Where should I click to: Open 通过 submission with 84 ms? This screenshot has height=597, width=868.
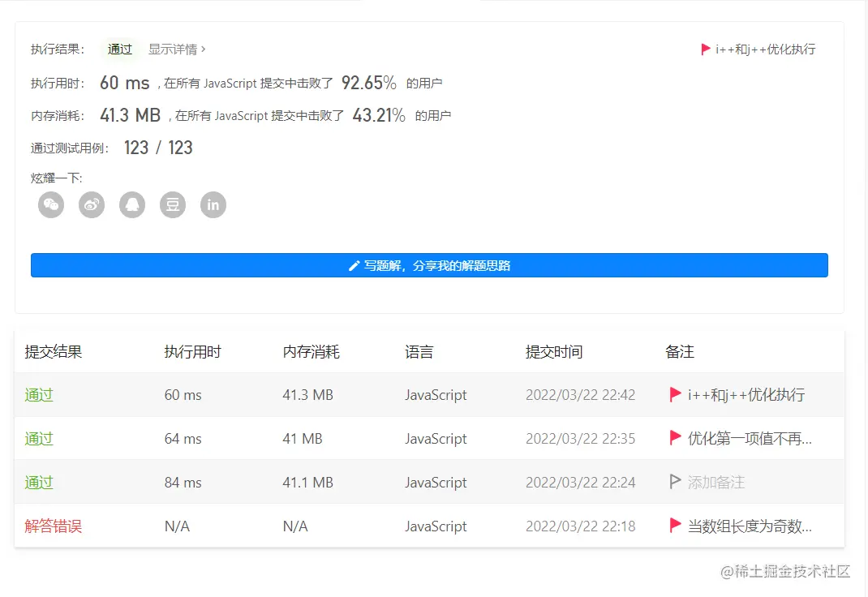39,483
